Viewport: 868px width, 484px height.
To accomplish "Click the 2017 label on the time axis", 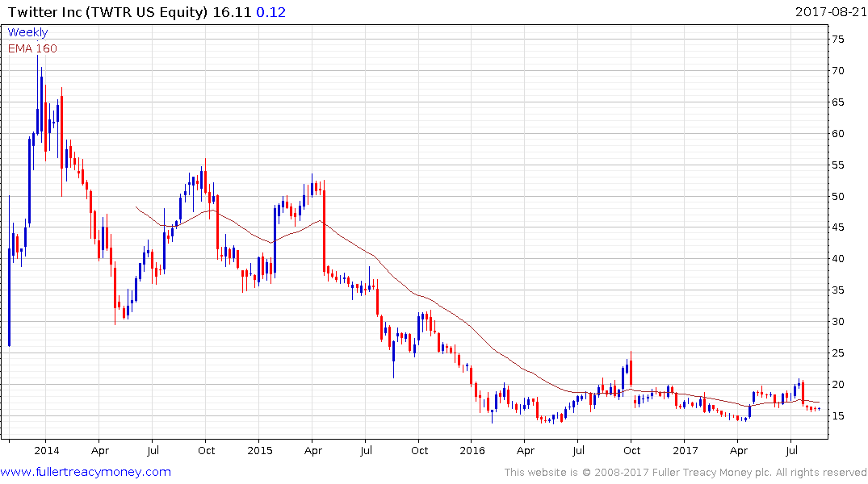I will [686, 450].
